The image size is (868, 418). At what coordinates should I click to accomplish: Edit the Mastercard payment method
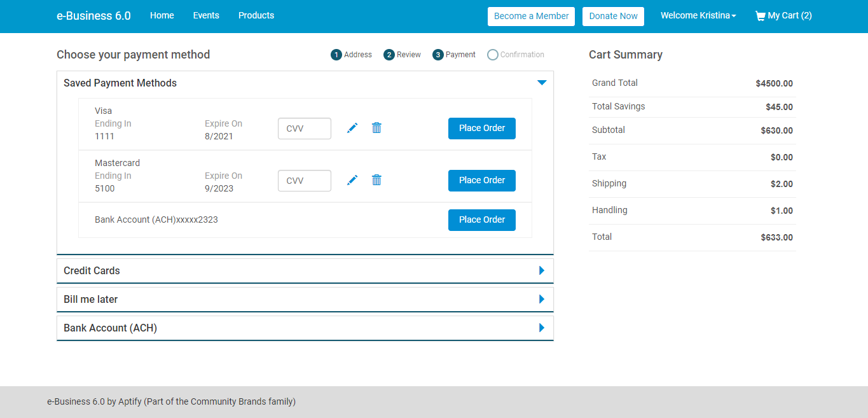(x=352, y=180)
